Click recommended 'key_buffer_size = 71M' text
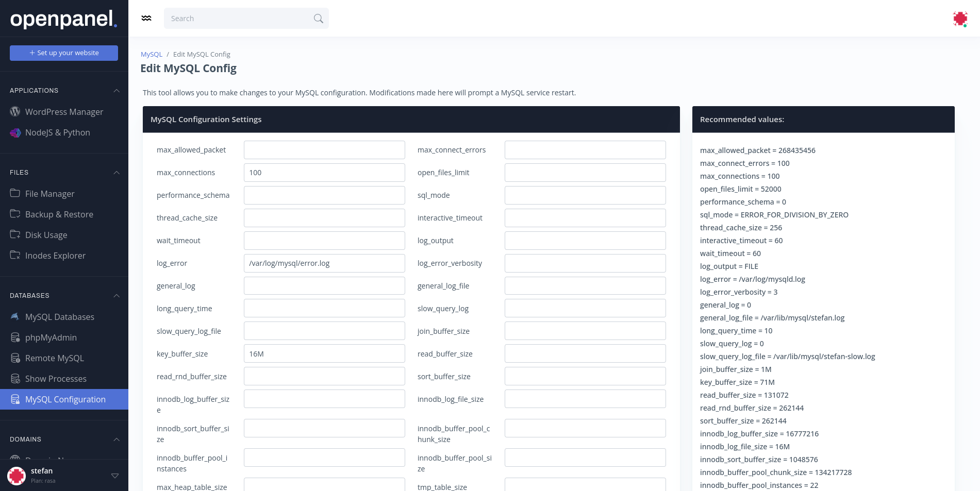This screenshot has width=980, height=491. (737, 382)
